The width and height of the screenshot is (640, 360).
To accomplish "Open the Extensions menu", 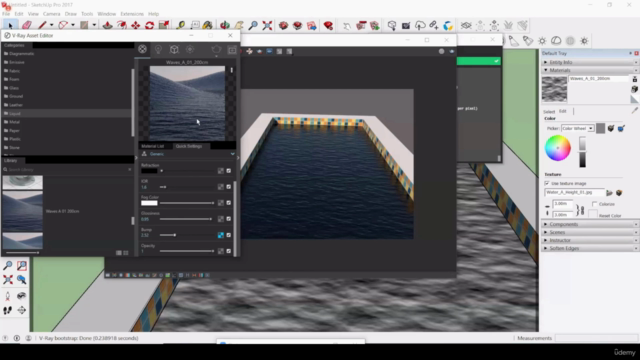I will pyautogui.click(x=132, y=14).
